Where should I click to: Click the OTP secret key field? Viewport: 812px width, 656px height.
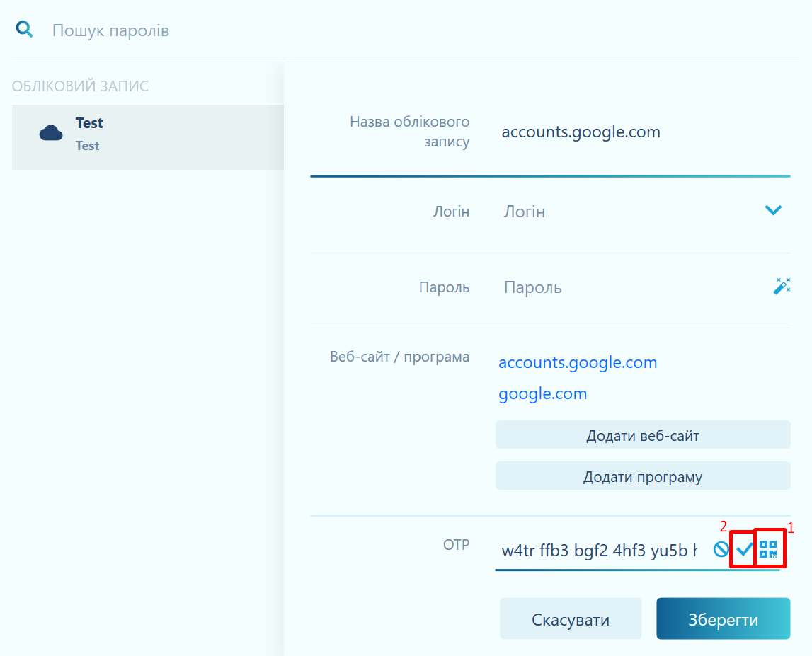599,551
